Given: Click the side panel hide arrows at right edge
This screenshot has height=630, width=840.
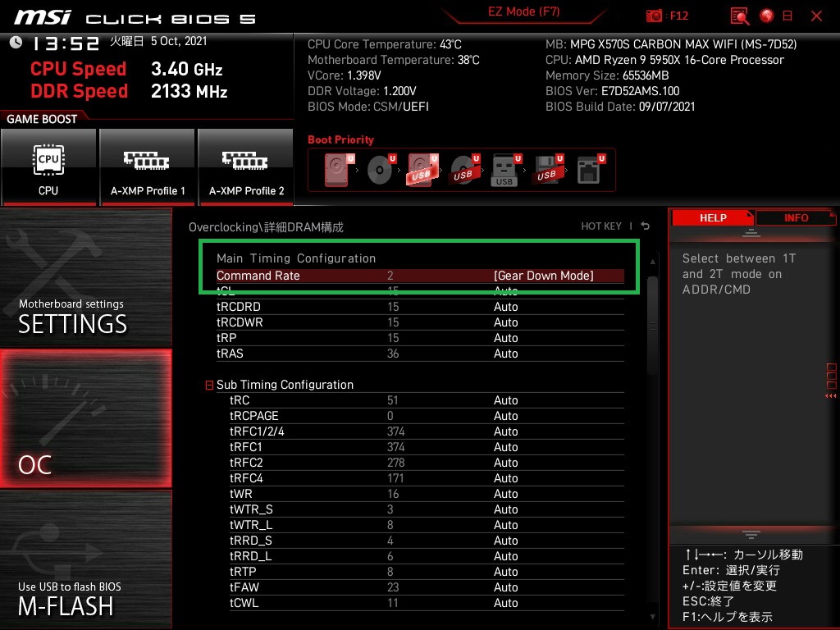Looking at the screenshot, I should coord(830,396).
